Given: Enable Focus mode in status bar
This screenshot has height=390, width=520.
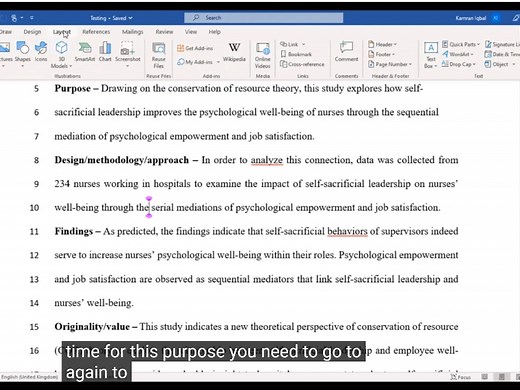Looking at the screenshot, I should click(460, 377).
